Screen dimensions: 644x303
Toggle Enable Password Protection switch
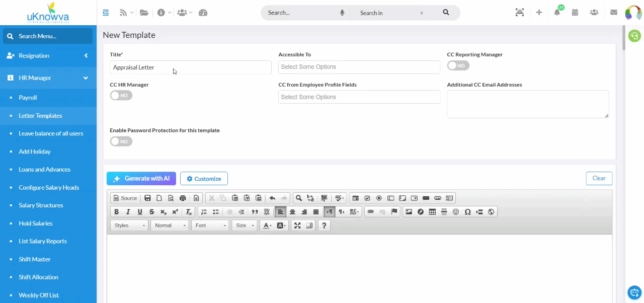coord(121,141)
